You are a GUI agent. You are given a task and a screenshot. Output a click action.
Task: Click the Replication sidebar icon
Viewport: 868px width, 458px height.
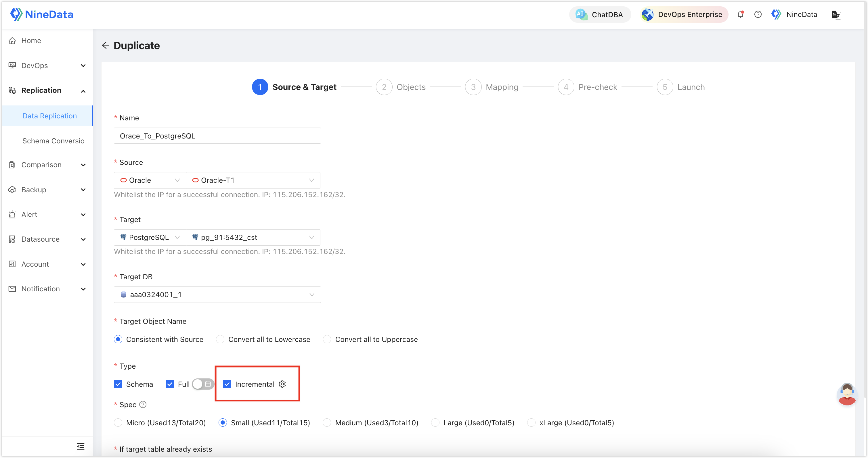12,90
